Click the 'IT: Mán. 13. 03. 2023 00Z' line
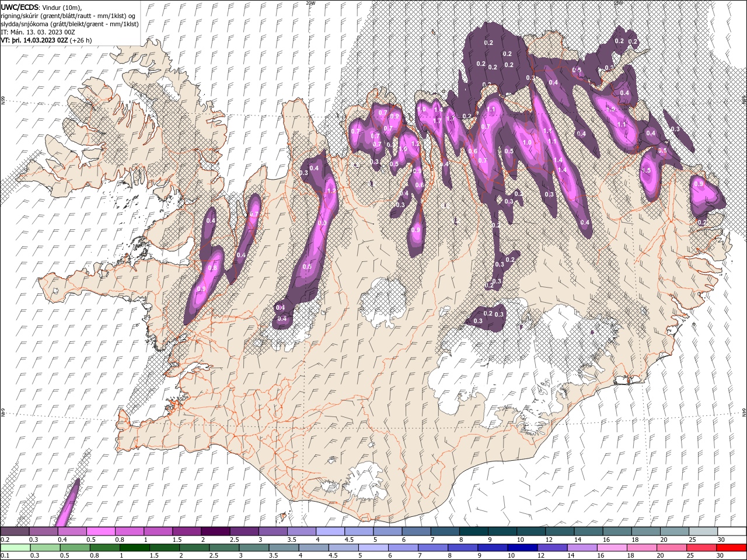Screen dimensions: 747x560 point(37,32)
